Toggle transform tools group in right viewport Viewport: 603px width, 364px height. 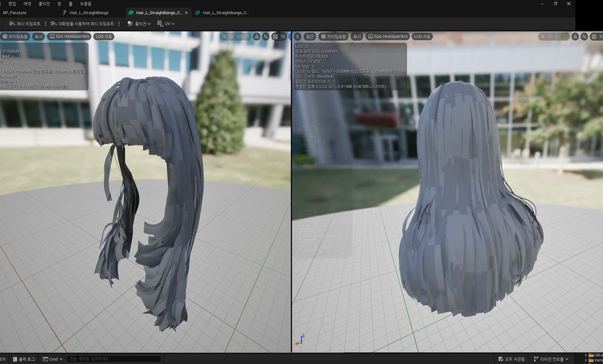(554, 37)
